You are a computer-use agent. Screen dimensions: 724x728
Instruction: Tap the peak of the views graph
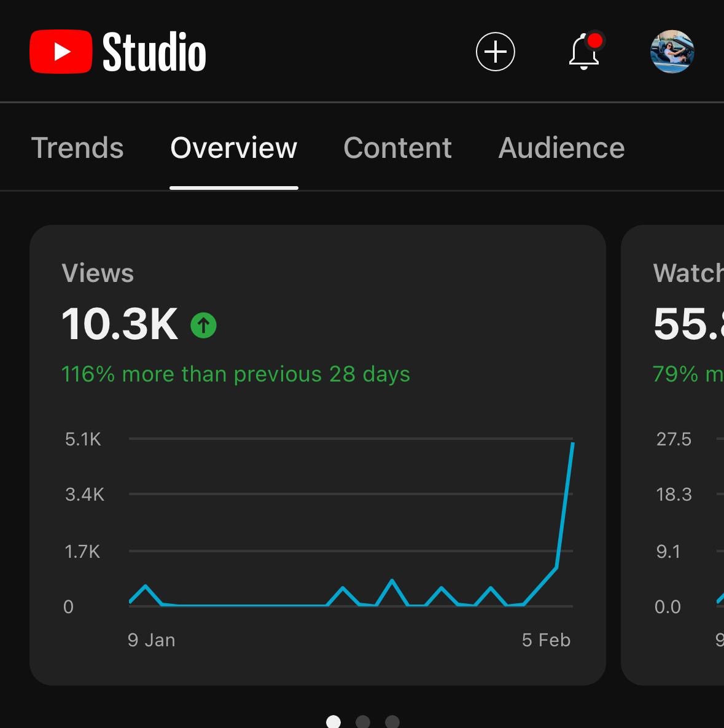point(573,444)
